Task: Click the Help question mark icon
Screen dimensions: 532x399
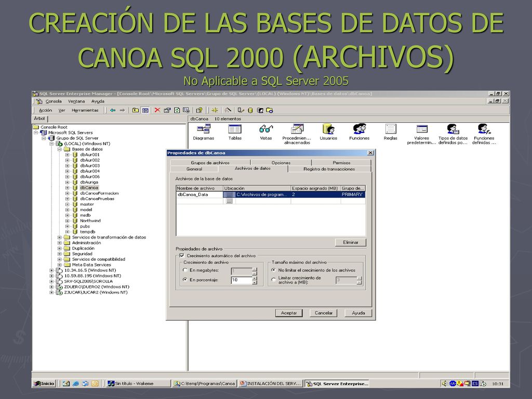Action: tap(199, 110)
